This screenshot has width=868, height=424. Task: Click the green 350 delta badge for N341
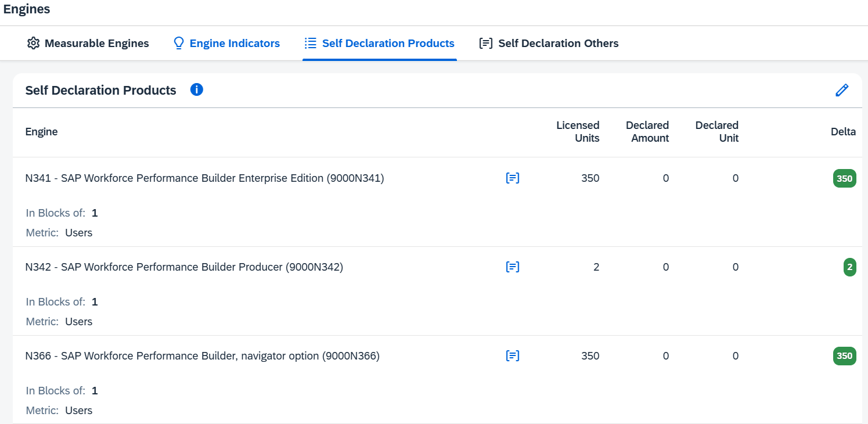[x=844, y=178]
